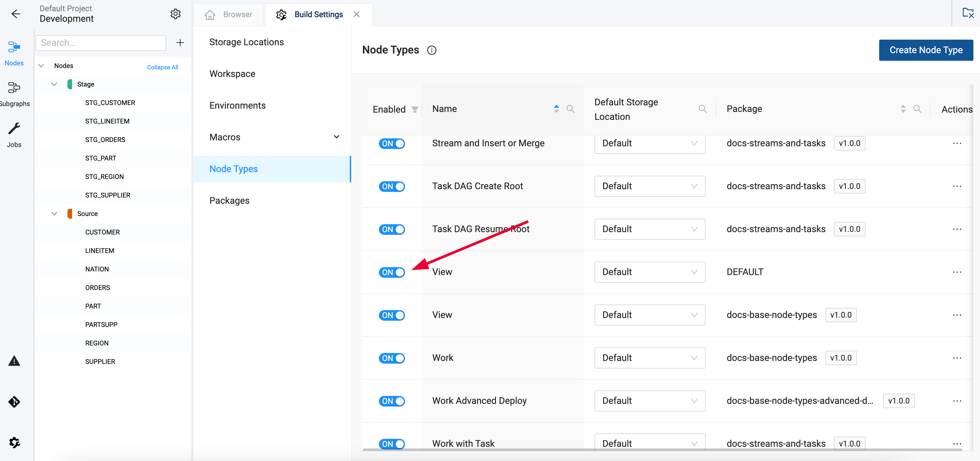Click the info icon next to Node Types

coord(432,50)
